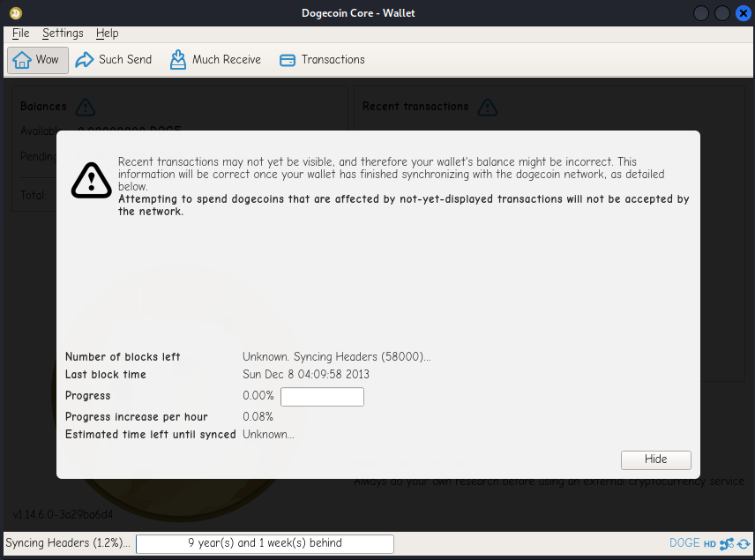755x560 pixels.
Task: Open the Much Receive tab
Action: [215, 60]
